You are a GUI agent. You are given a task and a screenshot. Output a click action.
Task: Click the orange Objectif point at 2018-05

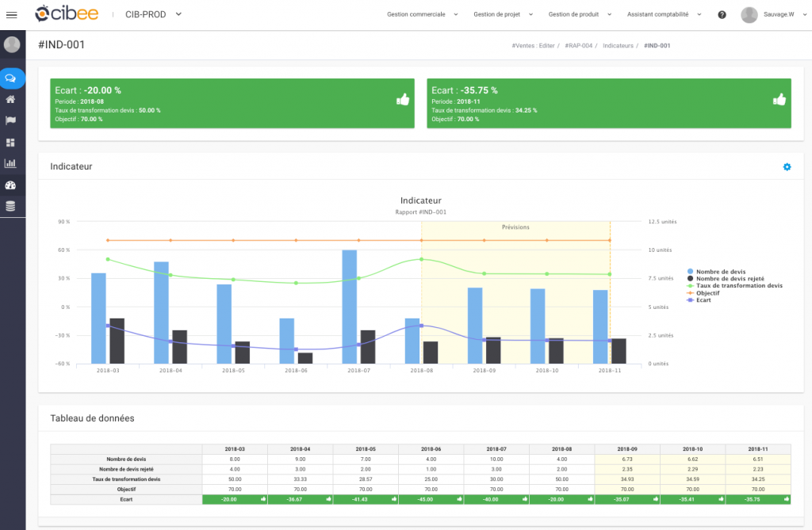(x=233, y=240)
